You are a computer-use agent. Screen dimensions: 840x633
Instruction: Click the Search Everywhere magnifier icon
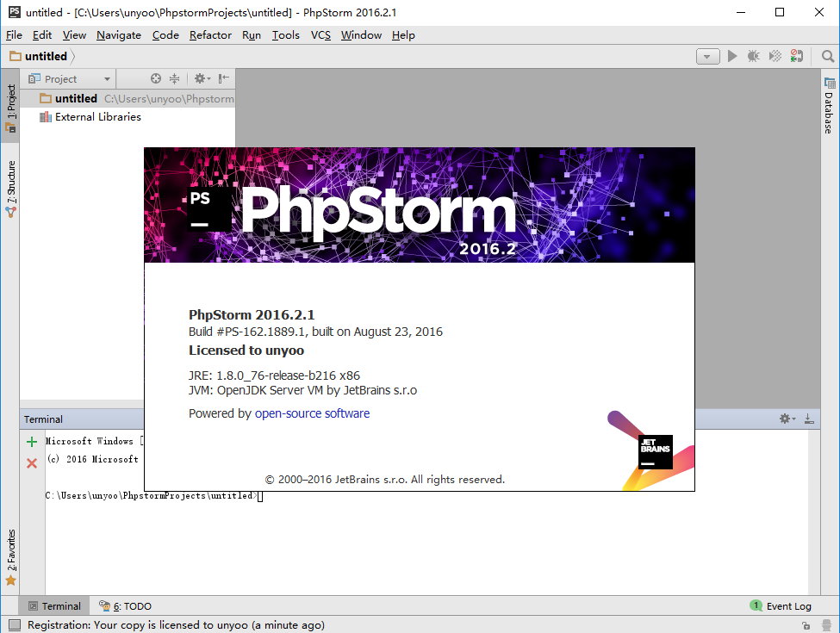pyautogui.click(x=828, y=56)
